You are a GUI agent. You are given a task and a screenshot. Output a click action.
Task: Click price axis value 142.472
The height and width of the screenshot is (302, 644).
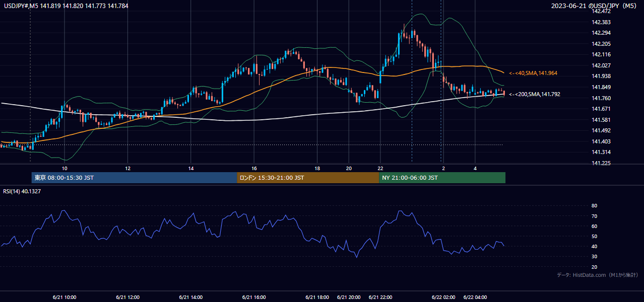tap(601, 11)
